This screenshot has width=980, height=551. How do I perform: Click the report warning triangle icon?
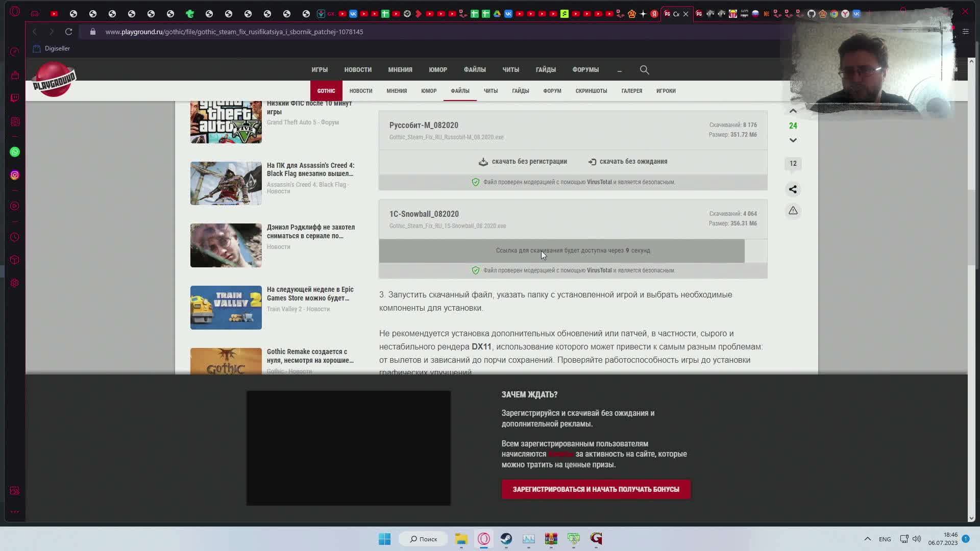click(x=793, y=211)
